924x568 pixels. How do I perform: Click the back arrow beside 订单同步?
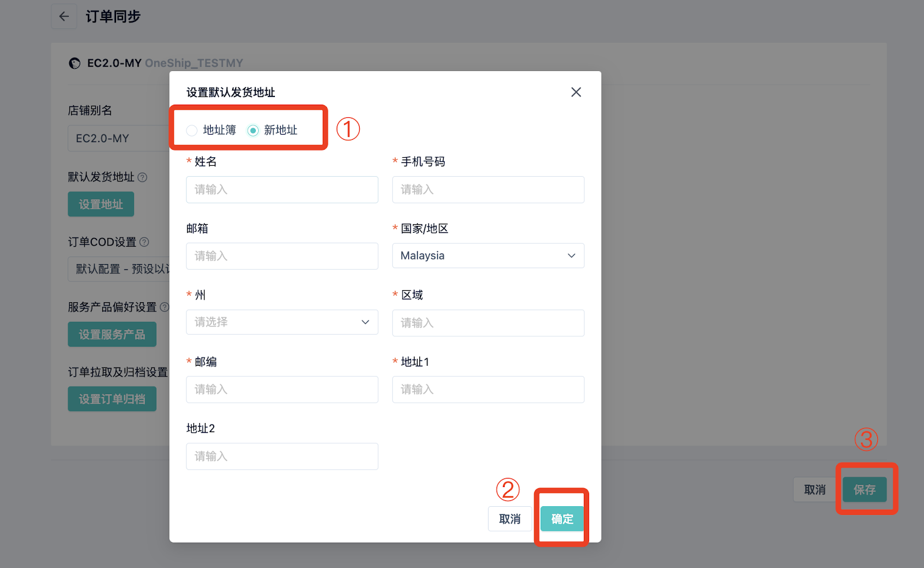point(64,17)
